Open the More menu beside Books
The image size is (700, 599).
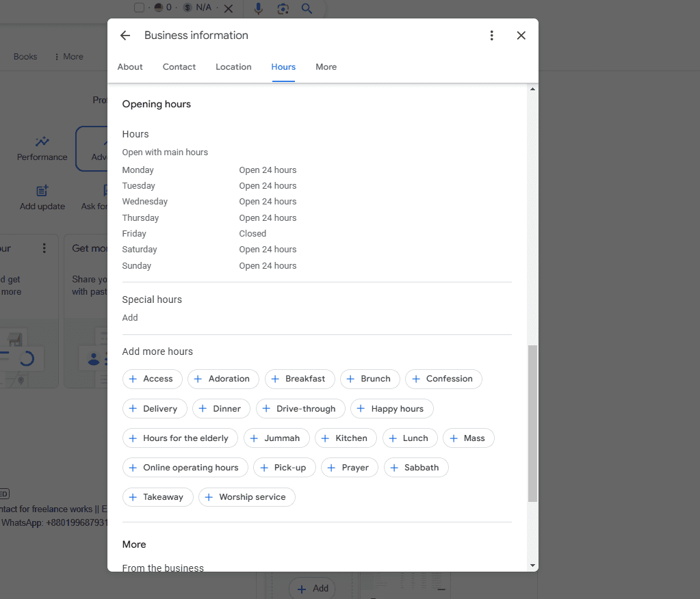68,57
